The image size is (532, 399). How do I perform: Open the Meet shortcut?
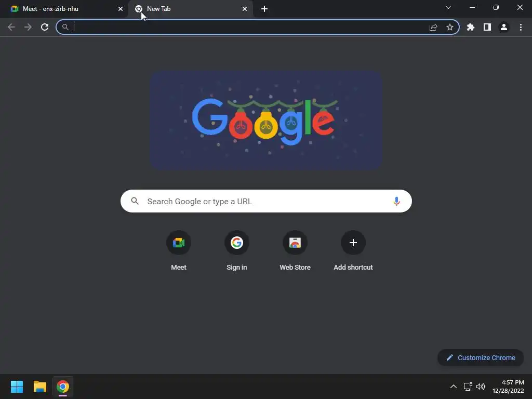[x=179, y=250]
